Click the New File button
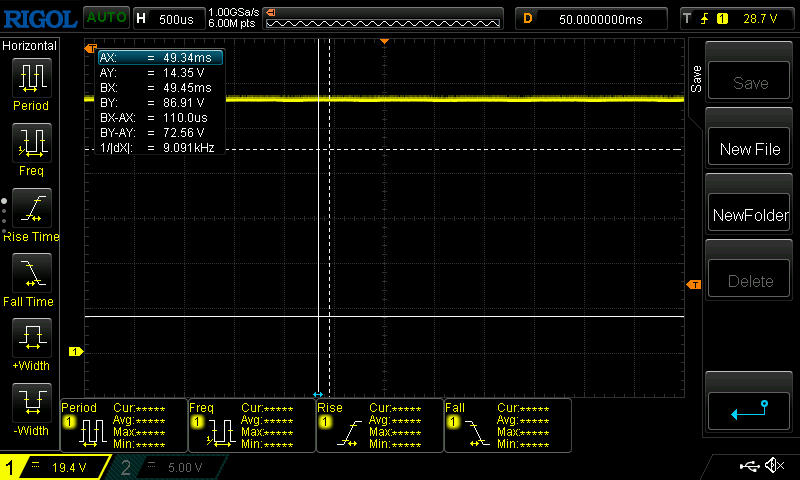Image resolution: width=800 pixels, height=480 pixels. (749, 149)
